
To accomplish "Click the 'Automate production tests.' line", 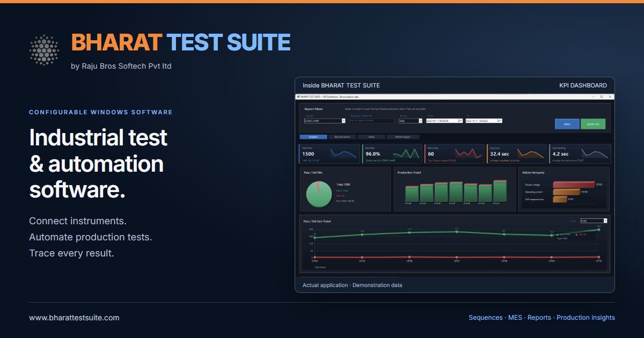I will point(91,237).
